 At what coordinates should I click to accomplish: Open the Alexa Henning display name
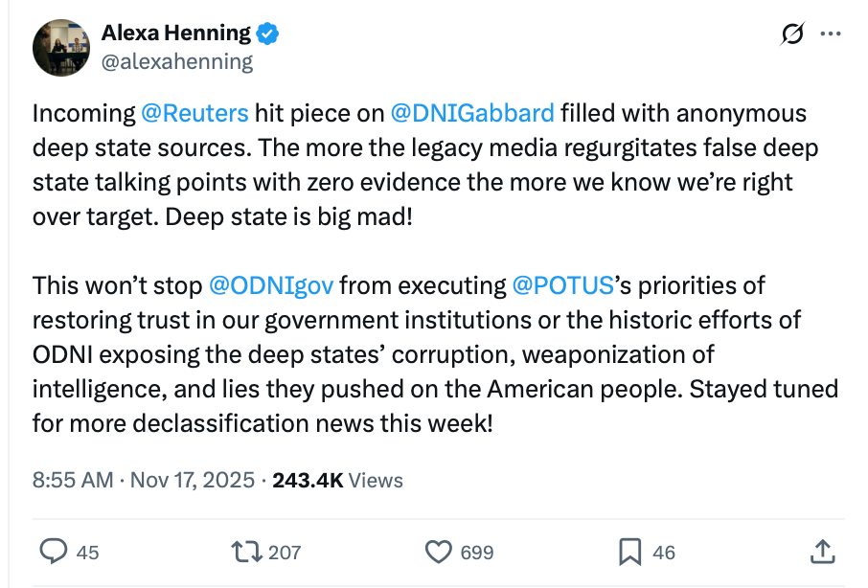point(175,34)
